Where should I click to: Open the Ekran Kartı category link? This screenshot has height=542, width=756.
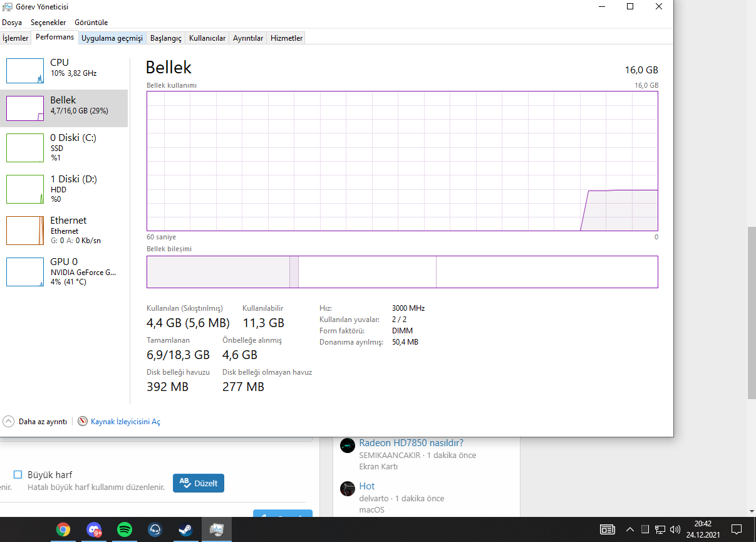tap(378, 467)
